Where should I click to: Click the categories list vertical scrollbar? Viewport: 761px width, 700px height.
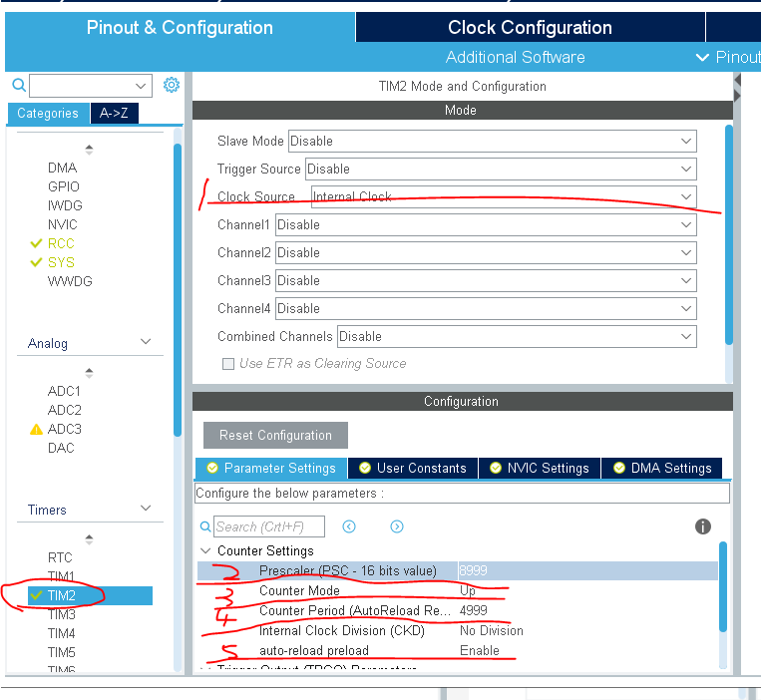[178, 290]
